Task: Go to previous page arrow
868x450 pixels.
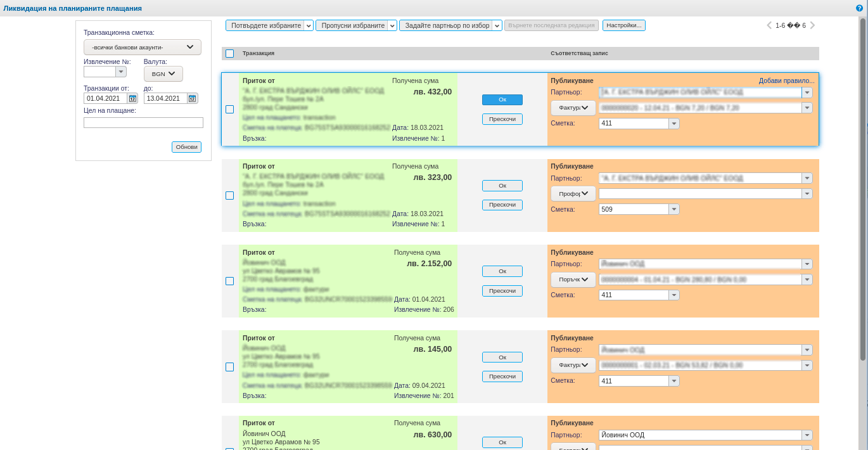Action: tap(769, 25)
